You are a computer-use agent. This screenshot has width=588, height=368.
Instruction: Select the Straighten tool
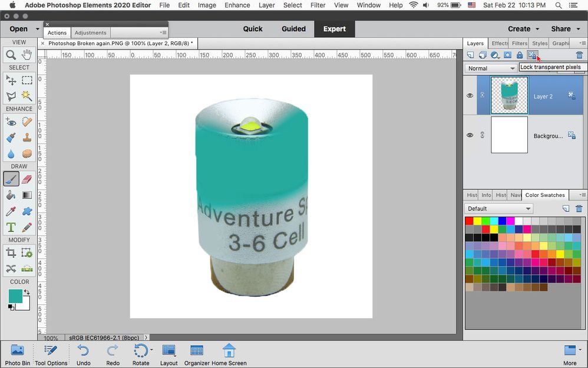[x=27, y=268]
